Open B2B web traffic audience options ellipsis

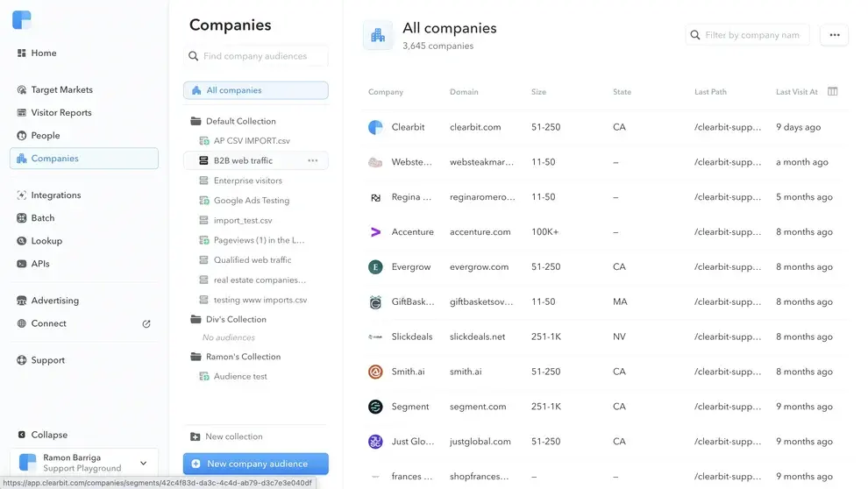312,161
